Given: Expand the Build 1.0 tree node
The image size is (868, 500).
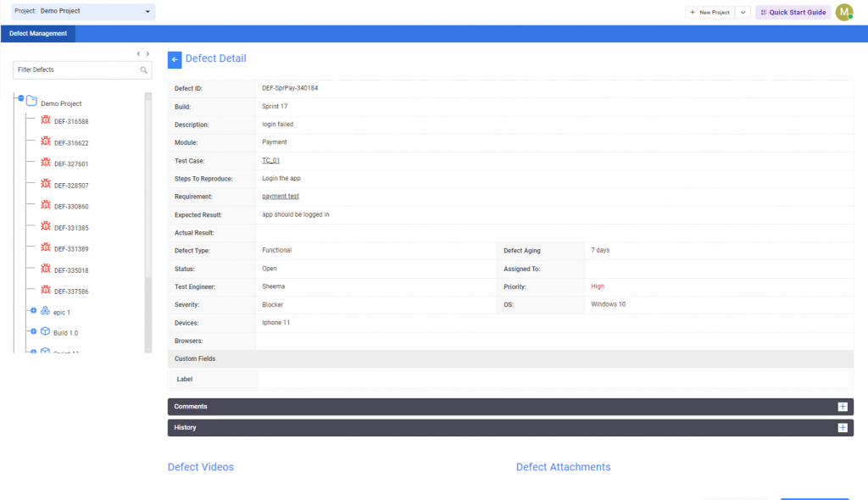Looking at the screenshot, I should click(34, 331).
